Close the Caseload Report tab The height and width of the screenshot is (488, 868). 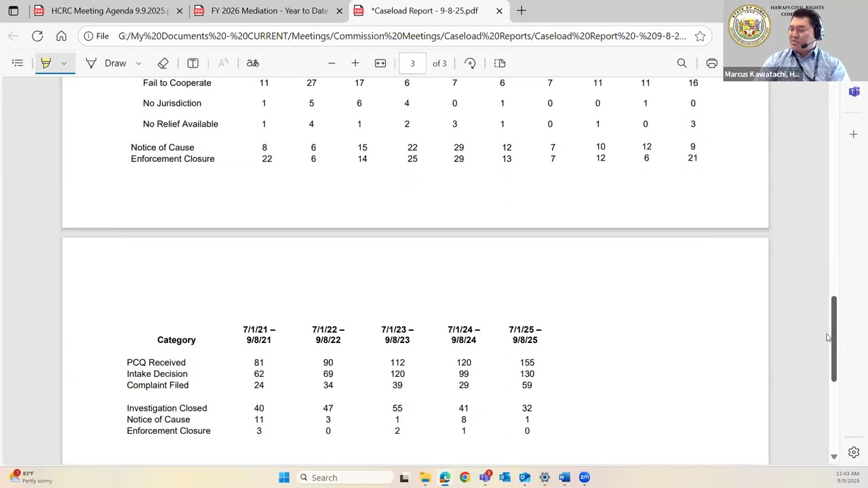(x=500, y=11)
